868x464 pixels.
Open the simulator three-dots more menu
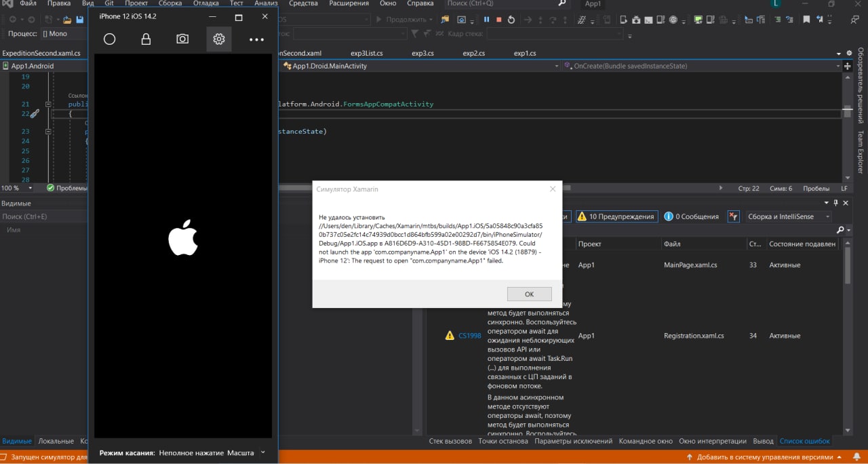256,40
